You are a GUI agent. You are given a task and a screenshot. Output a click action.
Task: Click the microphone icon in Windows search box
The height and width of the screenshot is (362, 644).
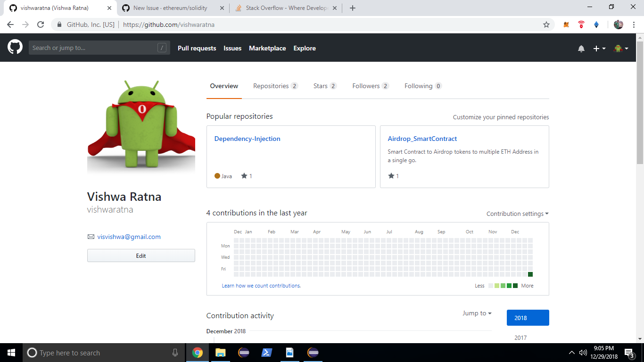[x=175, y=352]
